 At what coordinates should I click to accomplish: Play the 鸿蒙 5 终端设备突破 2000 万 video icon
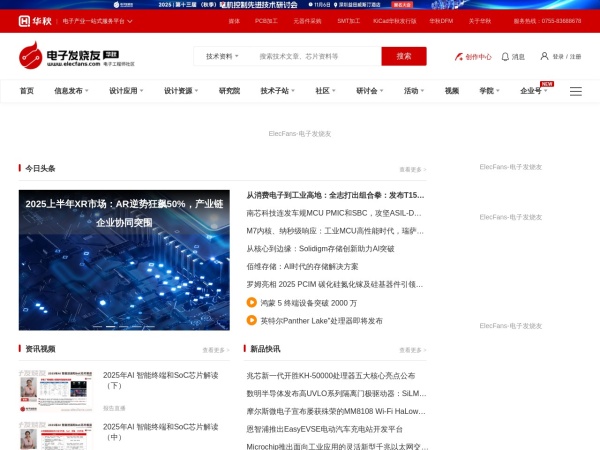[x=251, y=302]
